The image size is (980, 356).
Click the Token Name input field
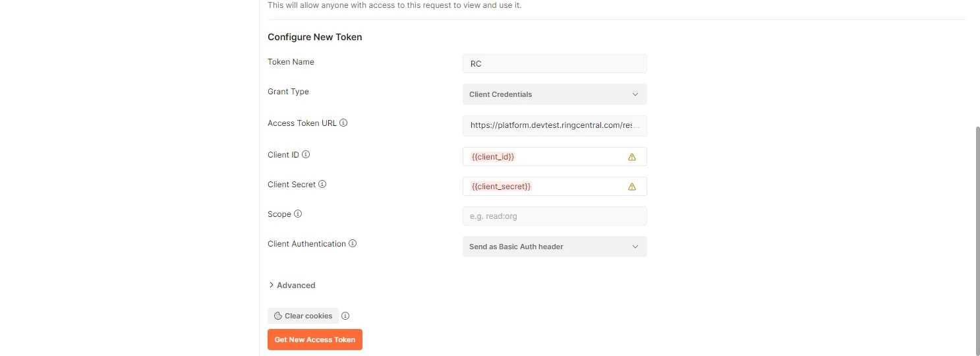pos(554,64)
